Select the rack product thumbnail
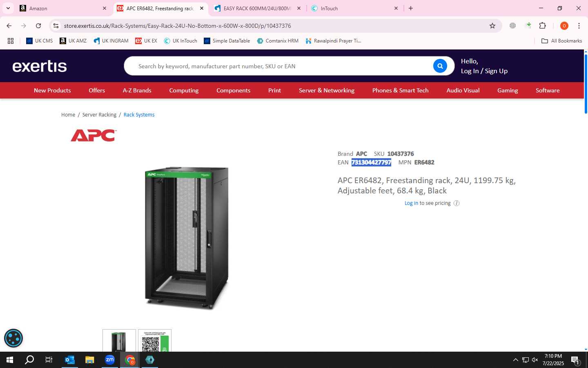This screenshot has height=368, width=588. click(119, 341)
